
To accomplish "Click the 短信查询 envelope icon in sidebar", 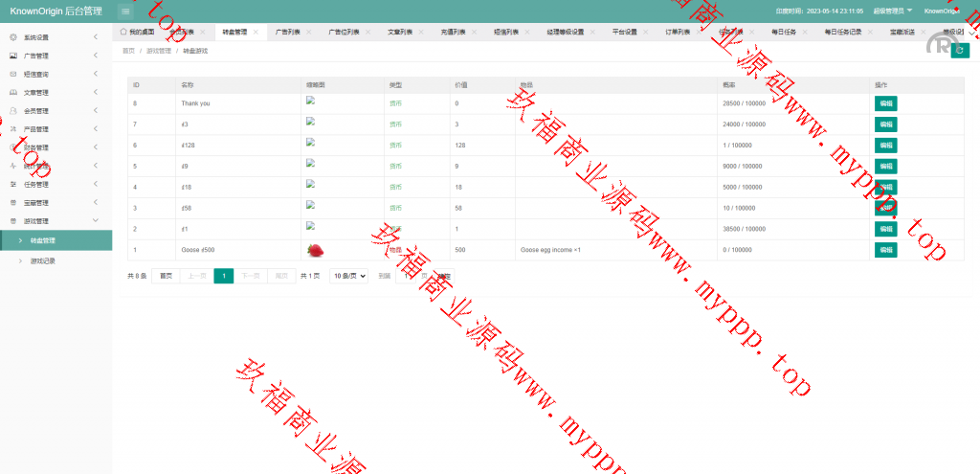I will tap(12, 74).
